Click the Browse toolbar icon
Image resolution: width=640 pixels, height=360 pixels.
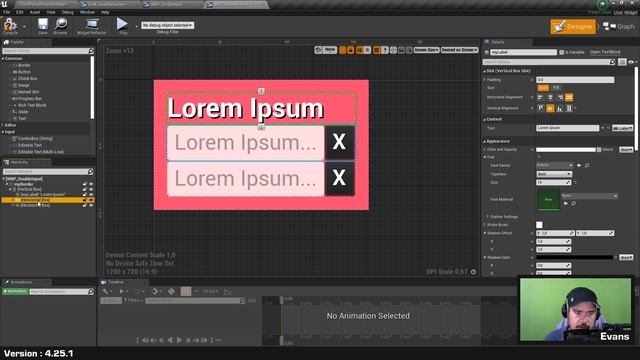pos(60,26)
